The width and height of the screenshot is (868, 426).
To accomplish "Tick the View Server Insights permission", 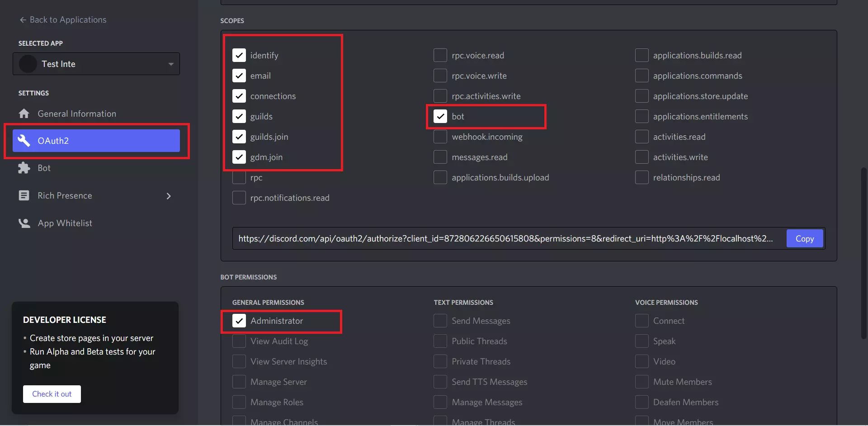I will coord(239,361).
